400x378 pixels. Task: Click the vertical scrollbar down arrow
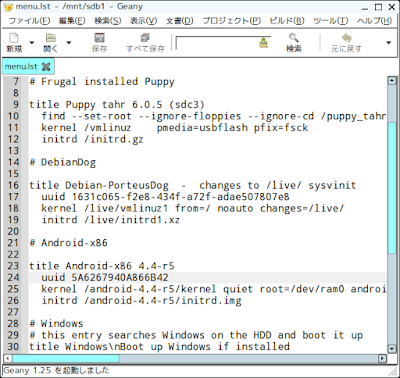(x=392, y=349)
